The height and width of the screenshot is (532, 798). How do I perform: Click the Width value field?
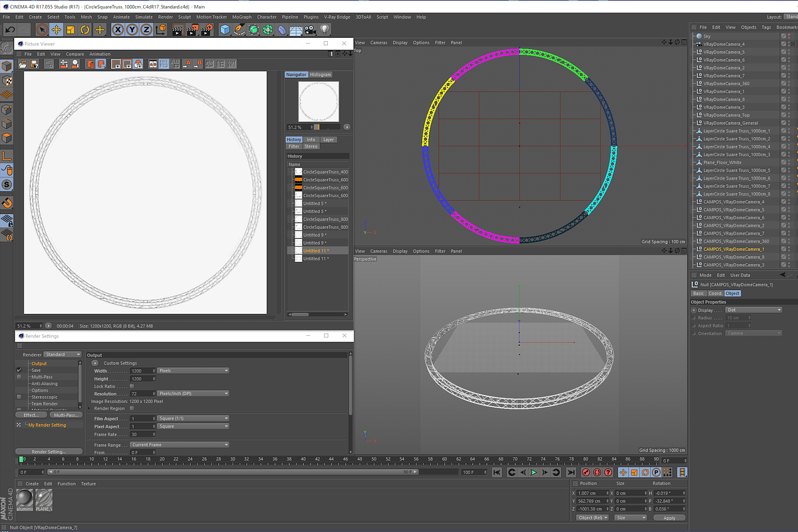click(x=143, y=370)
